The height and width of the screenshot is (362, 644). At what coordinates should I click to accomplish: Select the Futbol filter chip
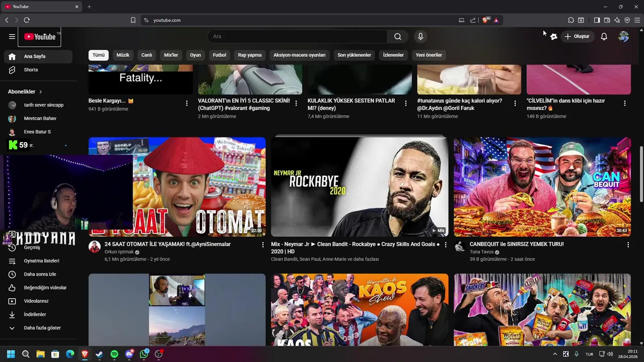[219, 55]
